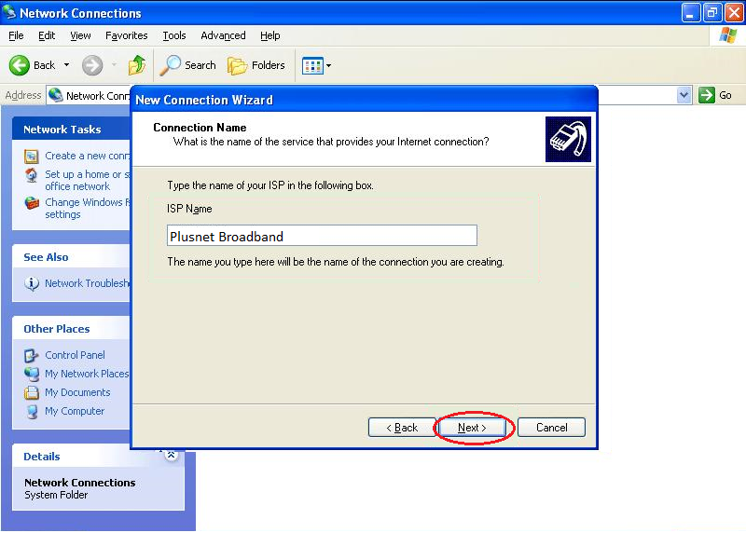Open the Address bar dropdown
Image resolution: width=746 pixels, height=560 pixels.
(684, 95)
